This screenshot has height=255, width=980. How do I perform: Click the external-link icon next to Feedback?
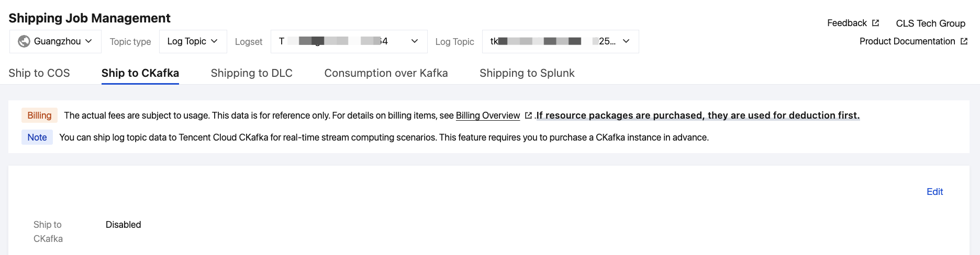[x=875, y=23]
